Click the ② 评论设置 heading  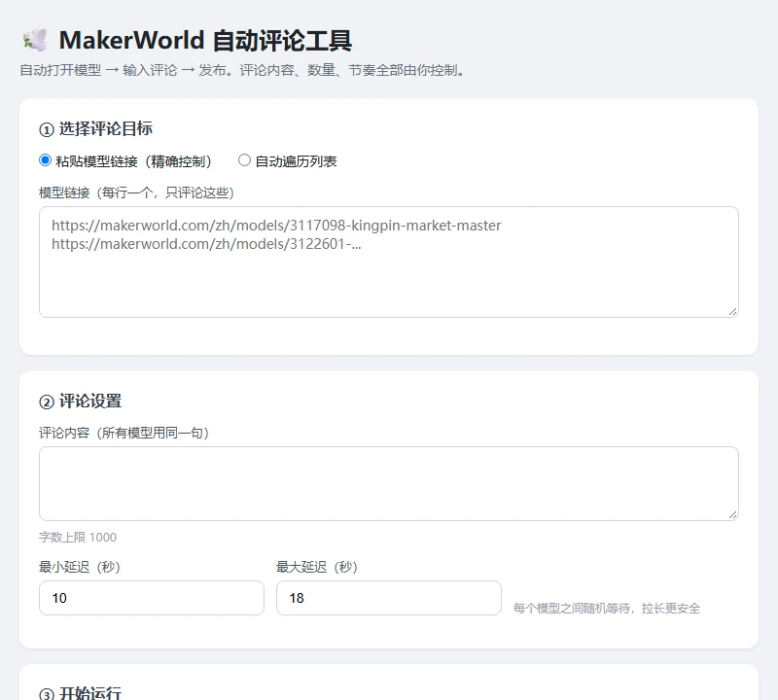coord(81,401)
